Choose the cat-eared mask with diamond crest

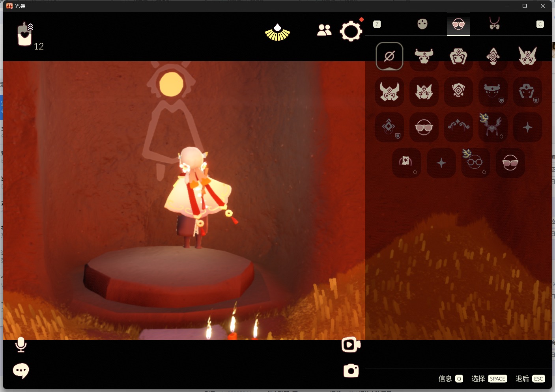[x=424, y=91]
